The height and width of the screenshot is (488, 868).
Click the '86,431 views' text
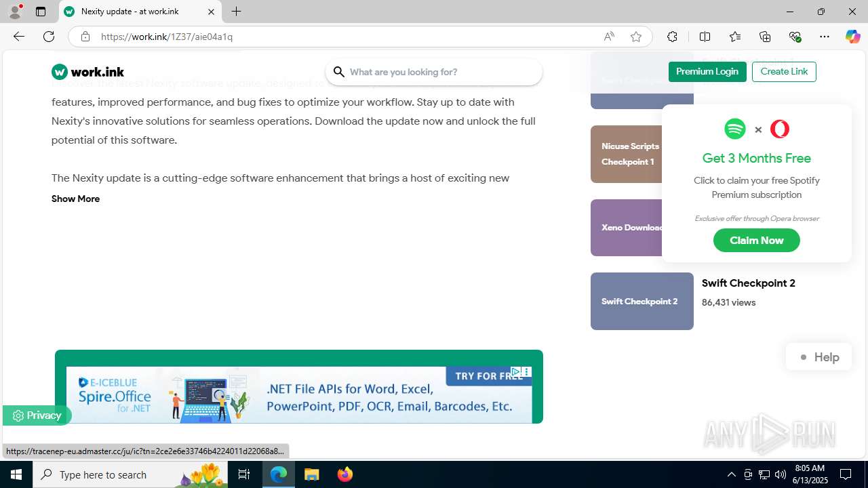[x=729, y=302]
